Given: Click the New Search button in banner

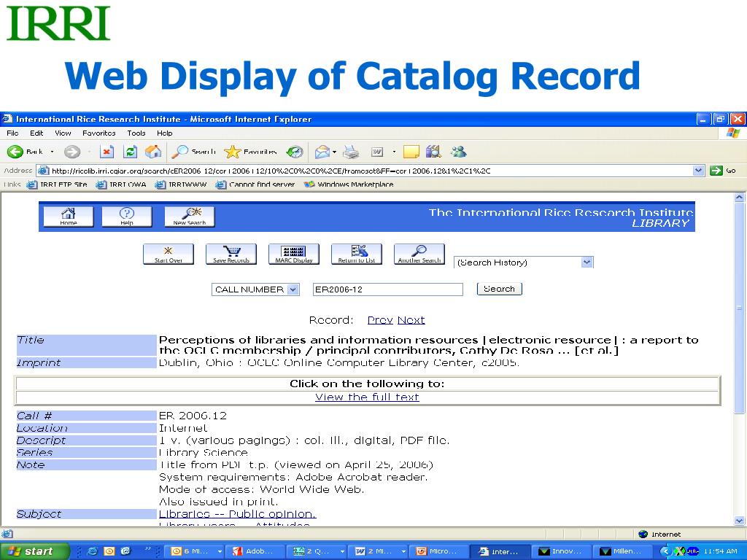Looking at the screenshot, I should (x=190, y=216).
